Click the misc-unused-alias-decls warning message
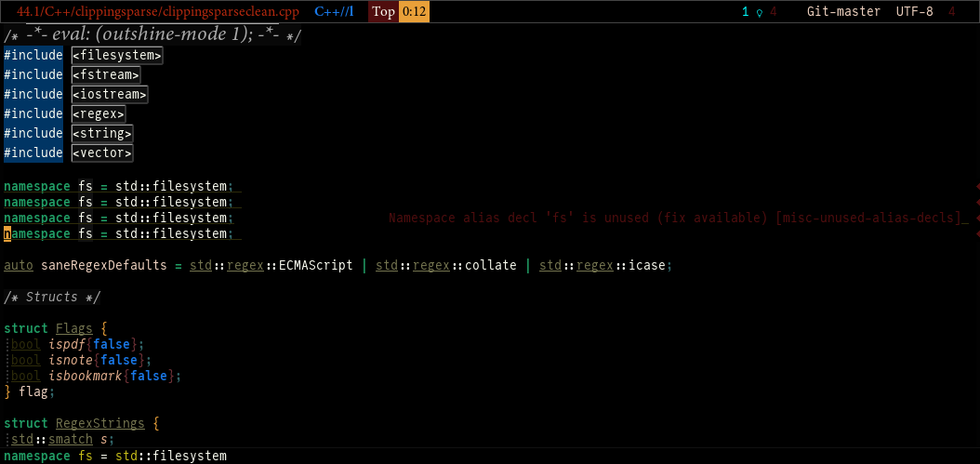This screenshot has height=464, width=980. coord(678,219)
